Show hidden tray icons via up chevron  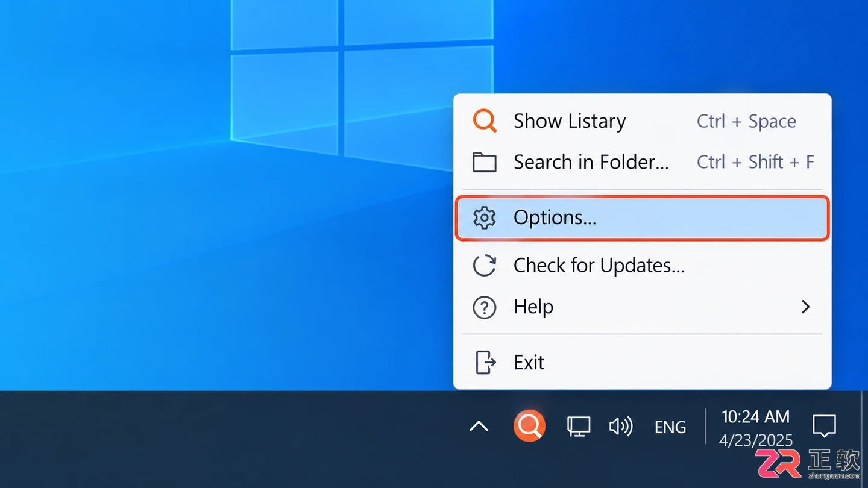coord(479,427)
